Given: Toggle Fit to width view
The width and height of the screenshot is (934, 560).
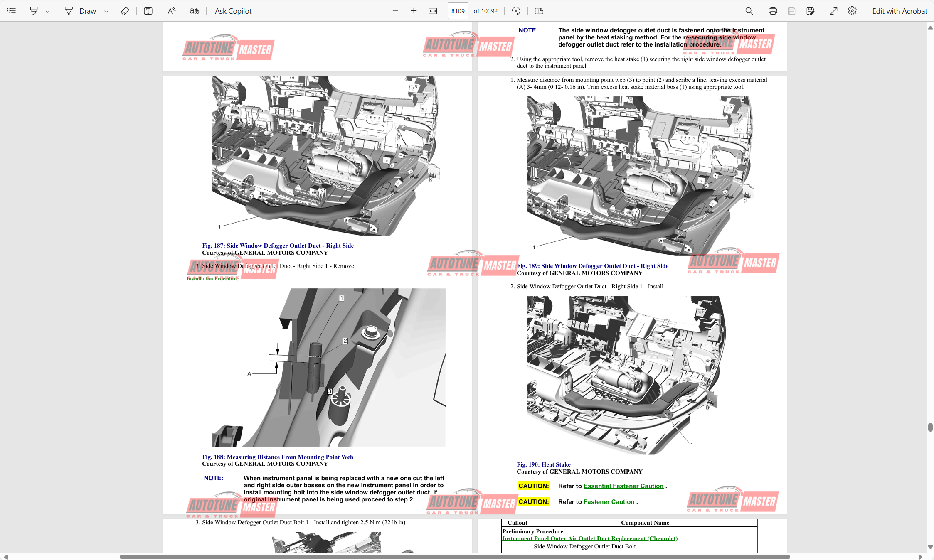Looking at the screenshot, I should (433, 11).
